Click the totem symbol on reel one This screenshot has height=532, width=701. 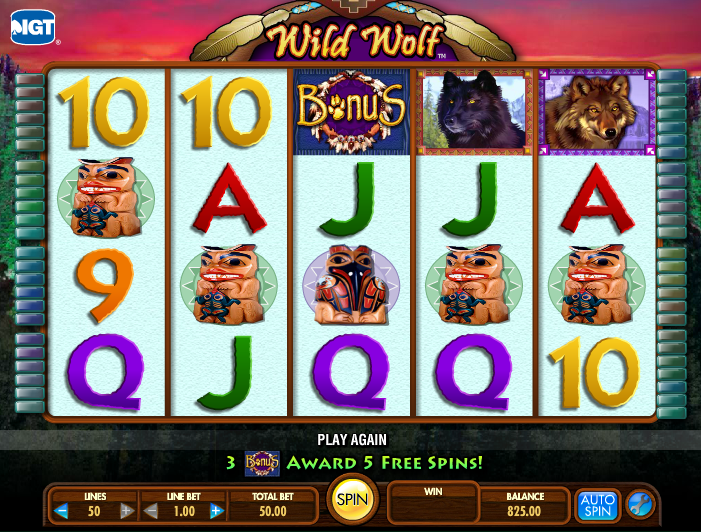tap(106, 197)
